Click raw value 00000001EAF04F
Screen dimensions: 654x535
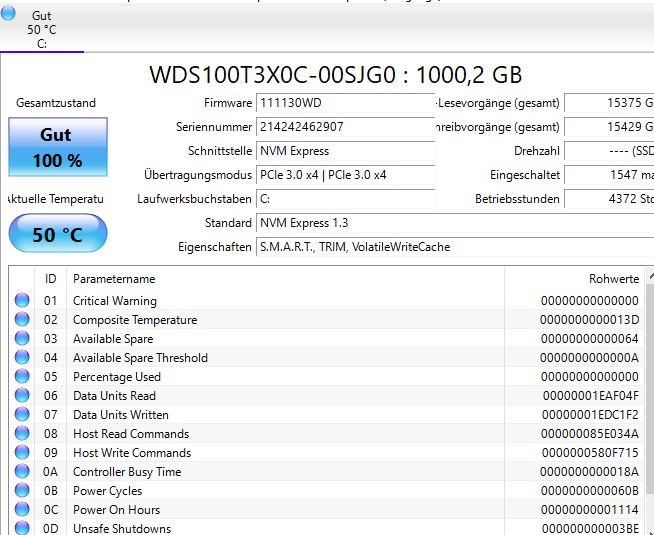591,396
